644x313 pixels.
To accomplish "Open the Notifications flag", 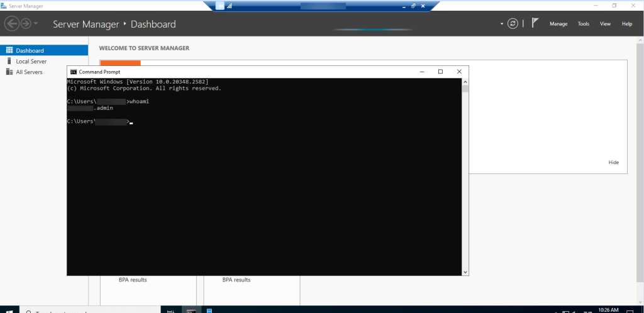I will [535, 23].
